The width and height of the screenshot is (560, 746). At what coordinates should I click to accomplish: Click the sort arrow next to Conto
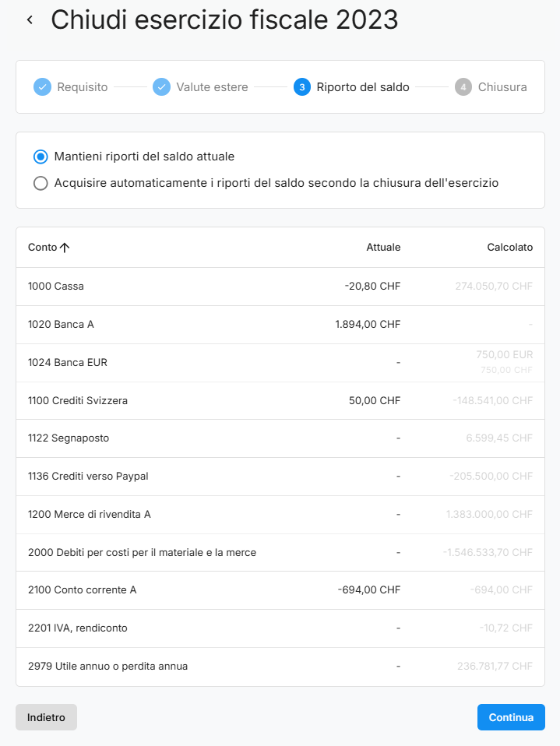(x=65, y=248)
